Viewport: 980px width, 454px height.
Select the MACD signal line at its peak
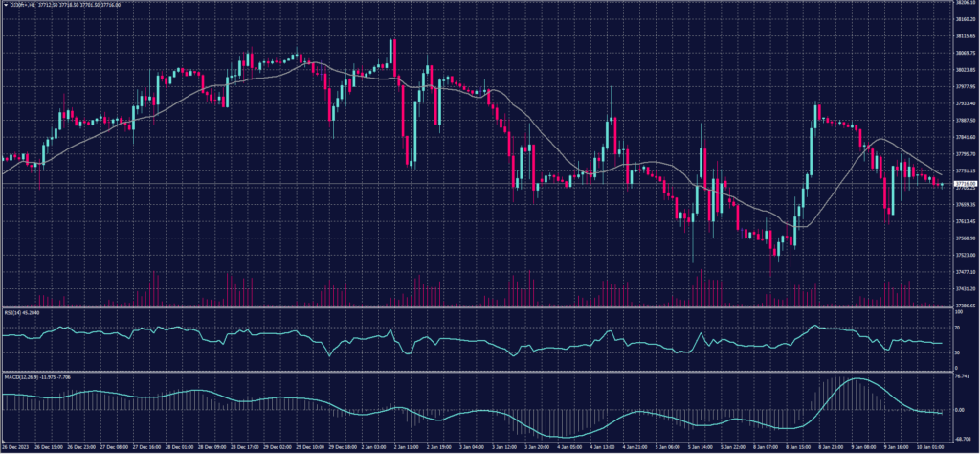858,379
